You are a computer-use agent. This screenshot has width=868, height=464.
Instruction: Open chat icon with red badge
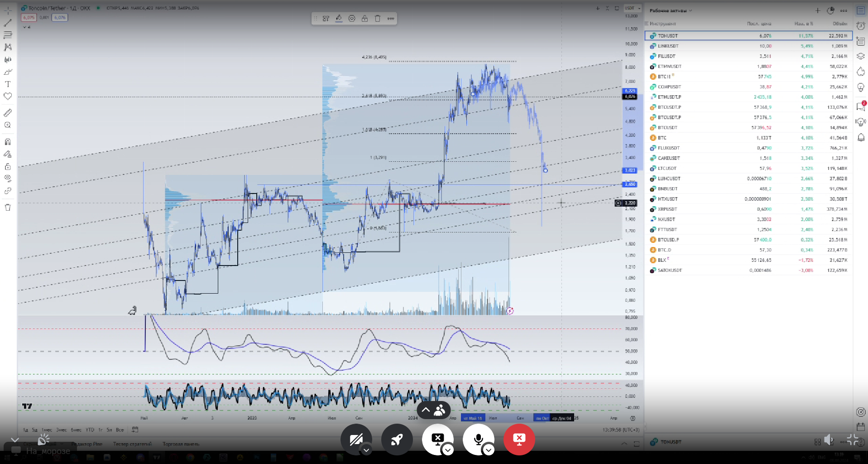[861, 106]
